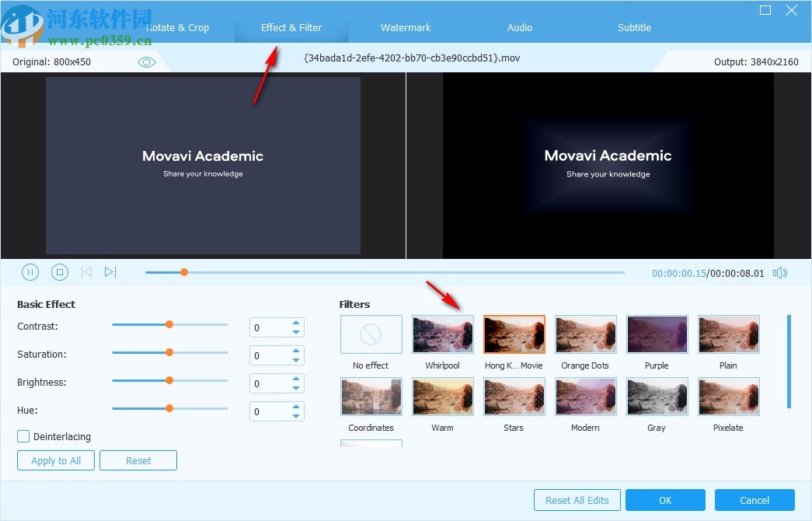Choose the Purple filter
Image resolution: width=812 pixels, height=521 pixels.
click(x=657, y=334)
